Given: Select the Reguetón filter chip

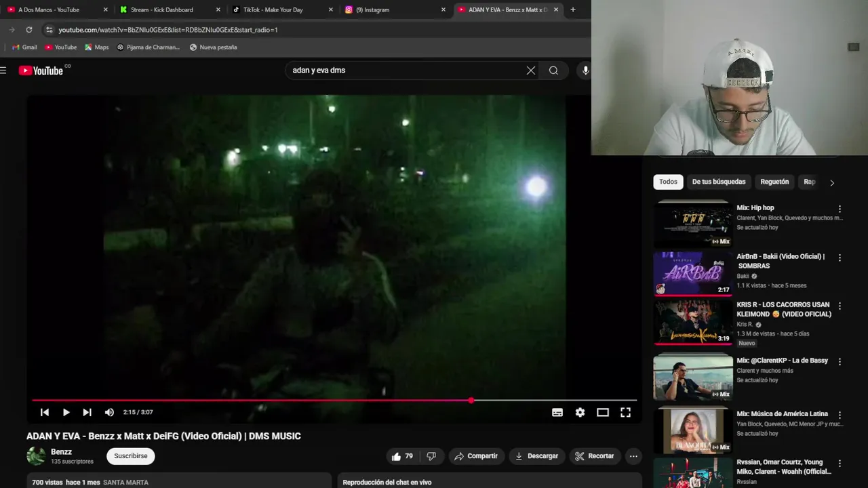Looking at the screenshot, I should 774,182.
